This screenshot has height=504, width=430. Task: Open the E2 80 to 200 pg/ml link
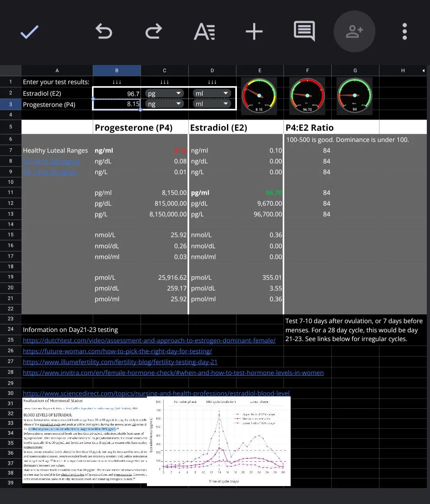click(51, 161)
